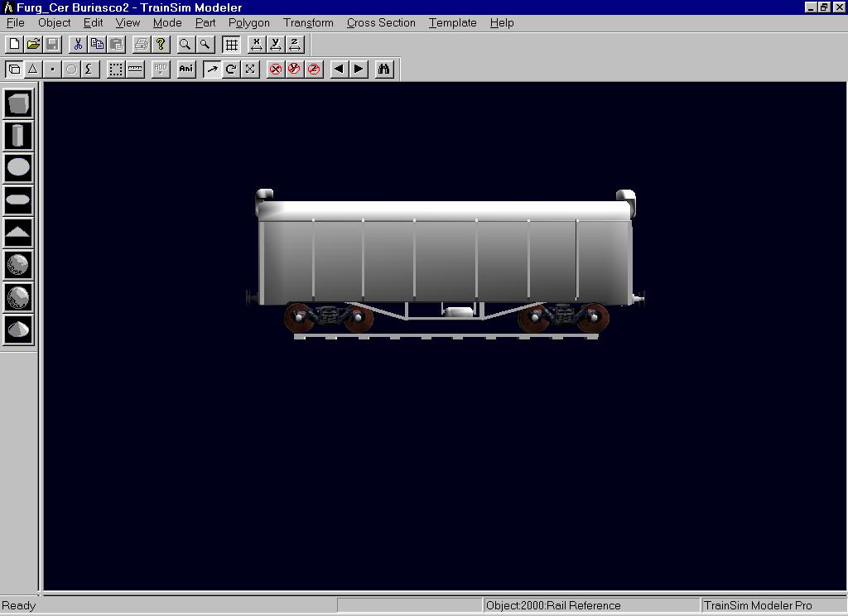Open the Polygon menu
Viewport: 848px width, 616px height.
(248, 22)
